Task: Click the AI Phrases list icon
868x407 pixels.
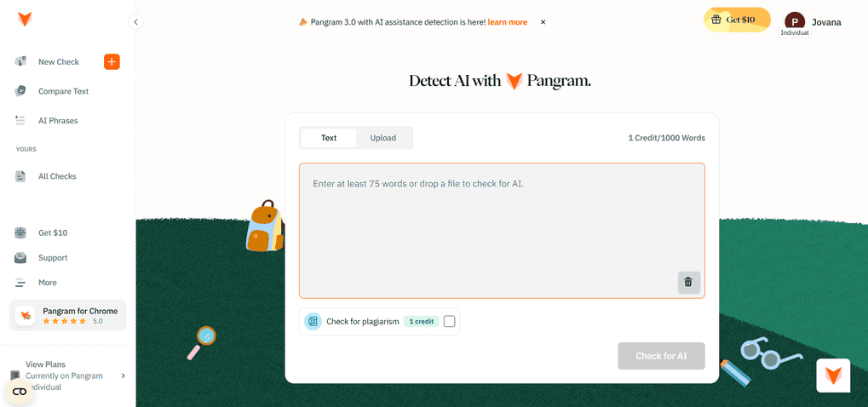Action: (x=20, y=120)
